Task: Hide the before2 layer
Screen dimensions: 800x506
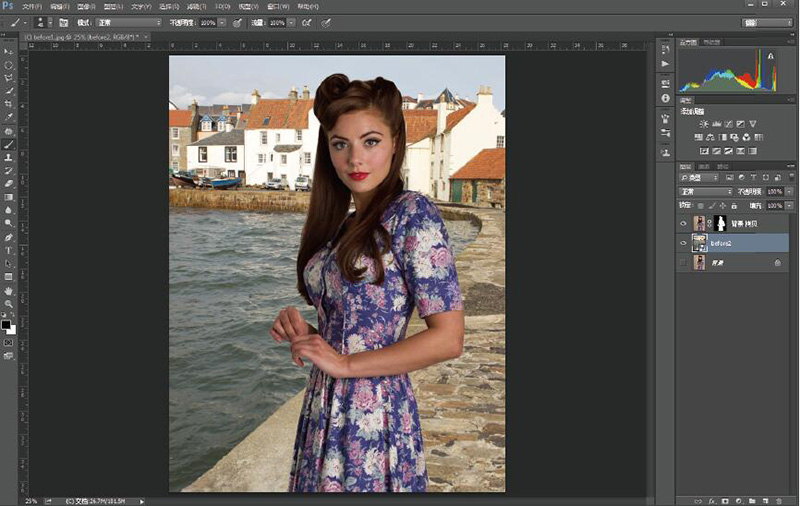Action: click(x=684, y=243)
